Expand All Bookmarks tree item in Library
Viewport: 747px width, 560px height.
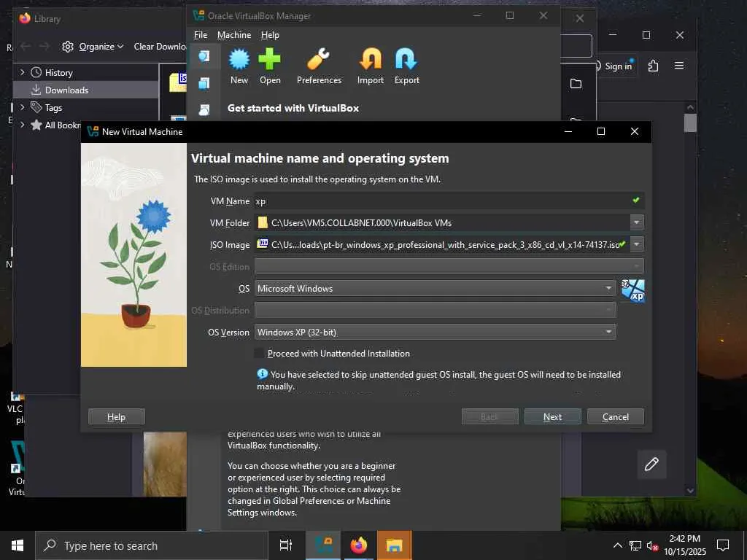[x=22, y=125]
